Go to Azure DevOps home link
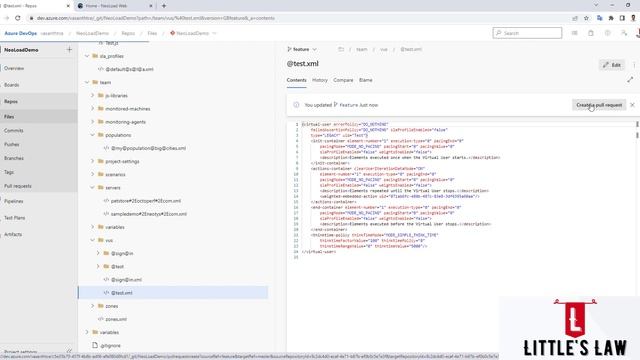This screenshot has height=360, width=640. click(20, 33)
